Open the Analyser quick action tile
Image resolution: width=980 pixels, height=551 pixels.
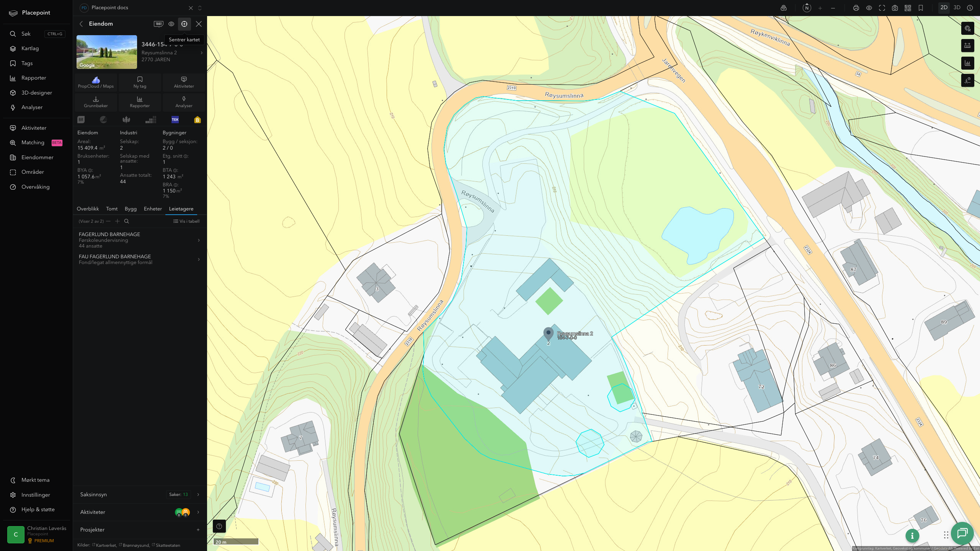[184, 102]
